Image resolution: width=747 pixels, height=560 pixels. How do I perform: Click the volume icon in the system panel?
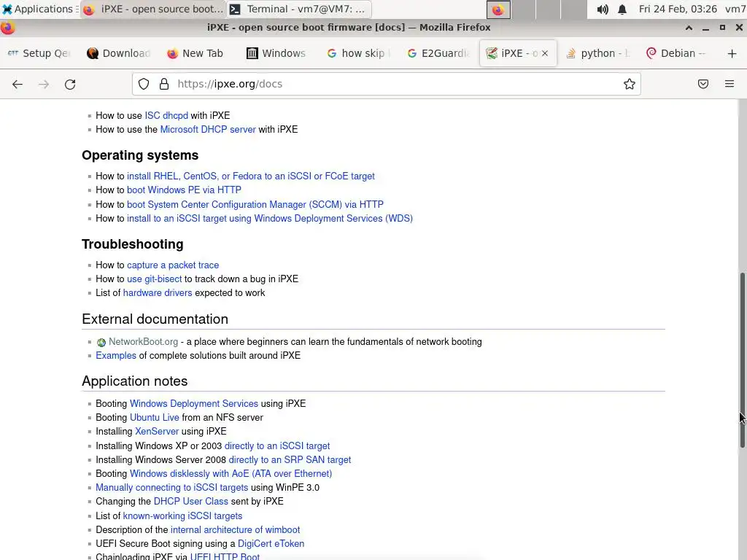click(x=602, y=9)
